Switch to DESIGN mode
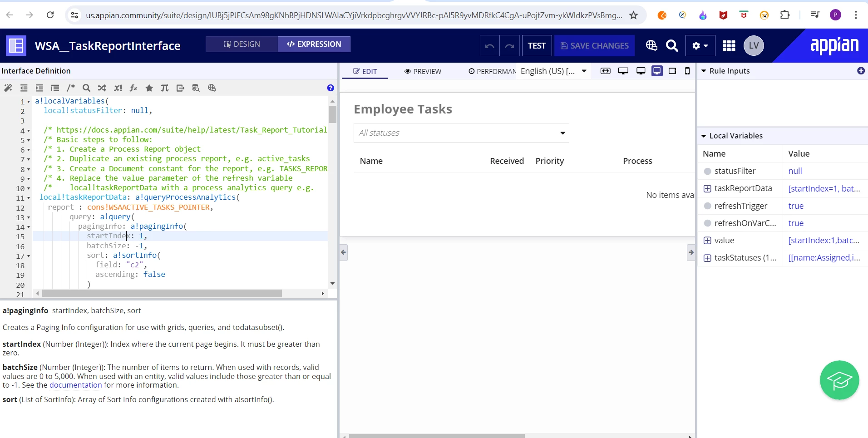Viewport: 868px width, 438px height. pos(242,44)
